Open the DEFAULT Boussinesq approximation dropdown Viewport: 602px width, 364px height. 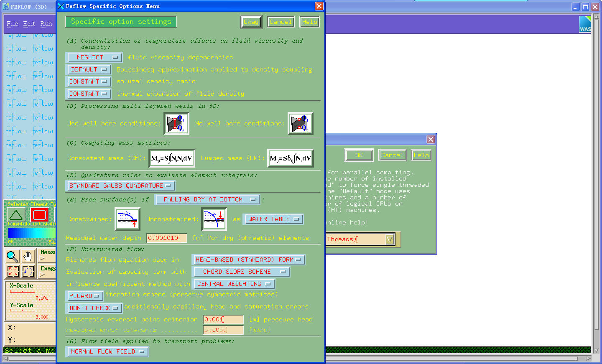(x=89, y=69)
